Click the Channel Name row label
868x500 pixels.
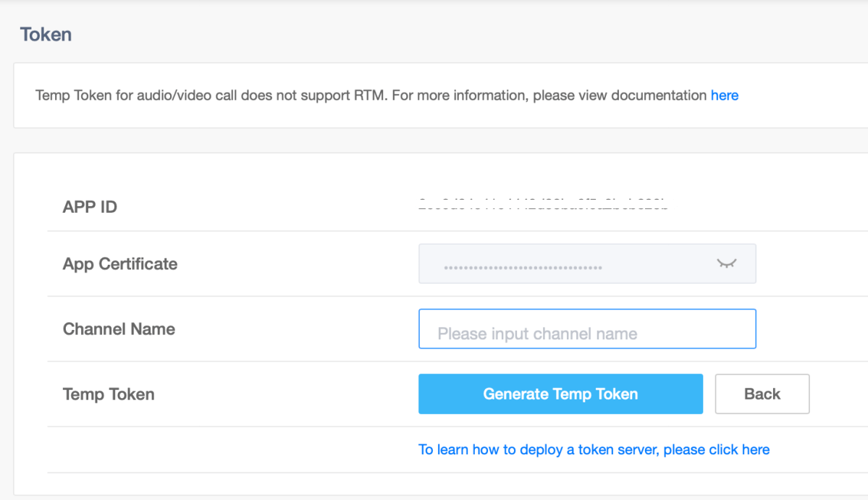119,329
